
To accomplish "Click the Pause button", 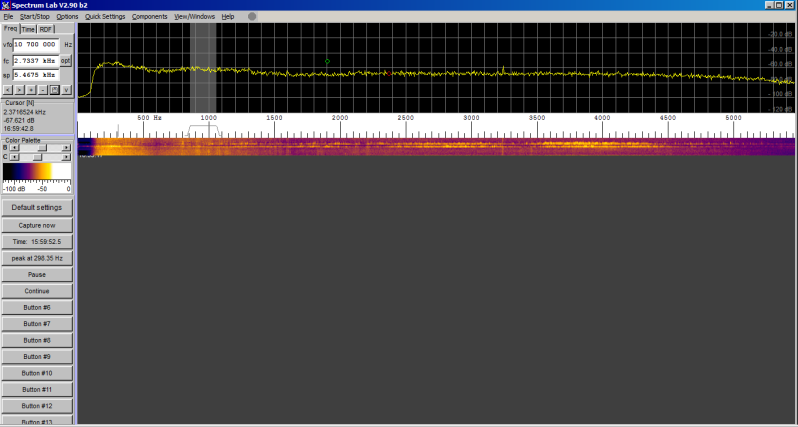I will 37,274.
